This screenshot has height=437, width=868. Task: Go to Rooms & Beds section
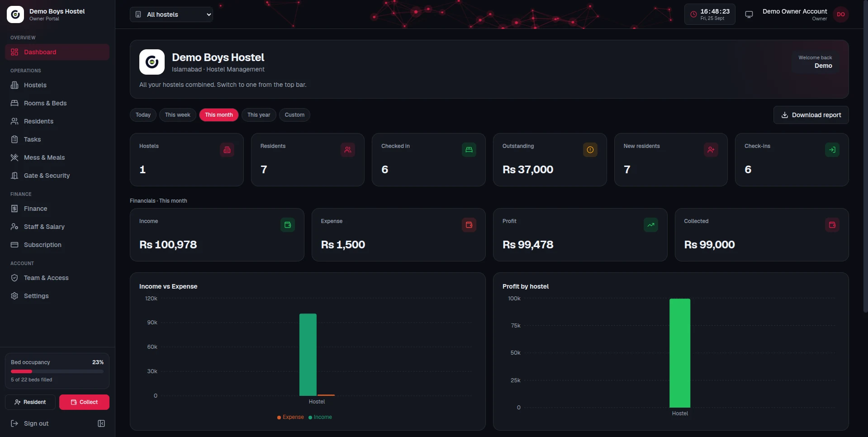57,103
